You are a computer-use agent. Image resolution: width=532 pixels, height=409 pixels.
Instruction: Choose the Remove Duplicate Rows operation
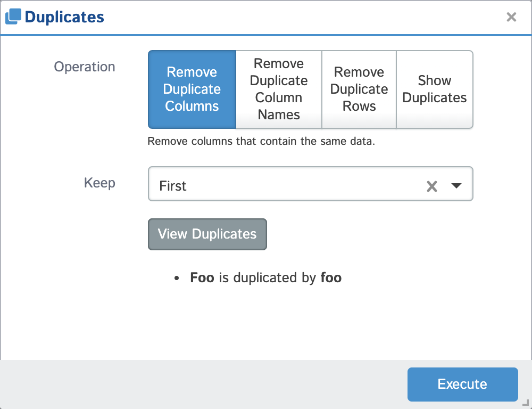[x=359, y=89]
